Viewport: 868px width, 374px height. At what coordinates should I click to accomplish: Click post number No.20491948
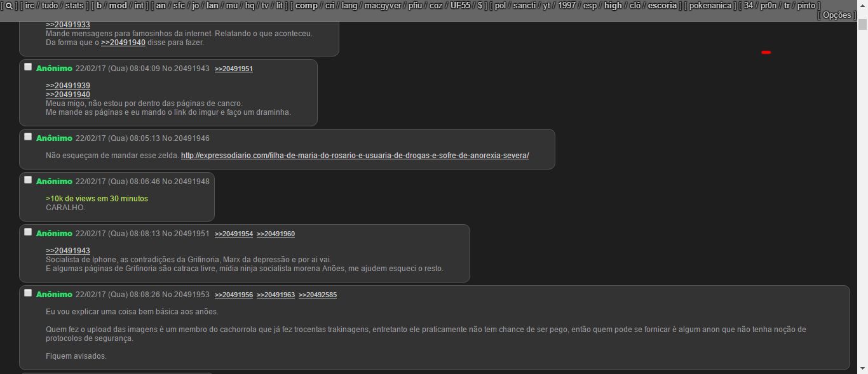click(x=186, y=182)
